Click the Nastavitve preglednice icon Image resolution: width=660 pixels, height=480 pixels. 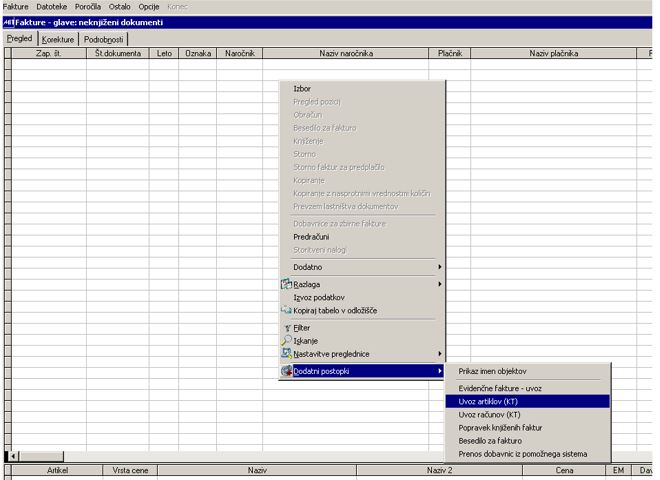pyautogui.click(x=286, y=354)
